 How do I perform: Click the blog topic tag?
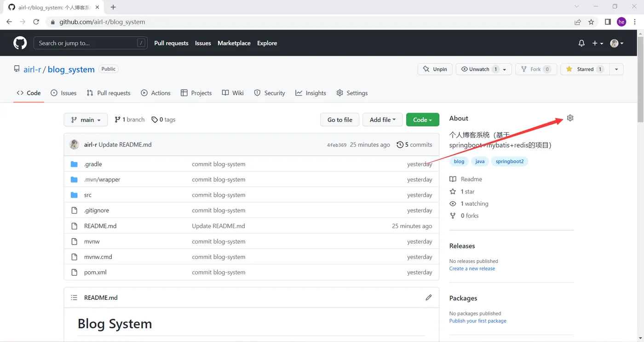tap(459, 161)
